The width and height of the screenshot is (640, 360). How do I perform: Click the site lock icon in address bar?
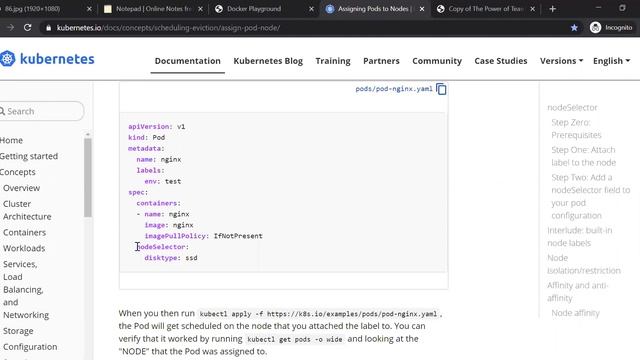[x=49, y=28]
